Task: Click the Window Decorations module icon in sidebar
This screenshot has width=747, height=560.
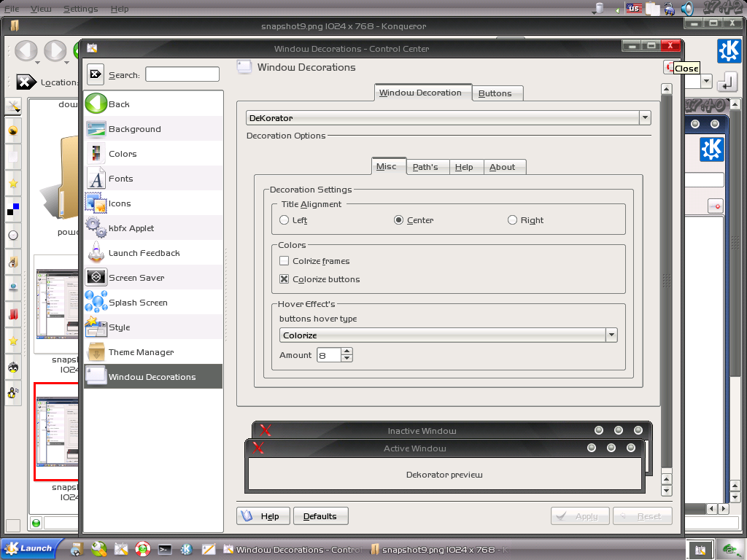Action: (x=96, y=376)
